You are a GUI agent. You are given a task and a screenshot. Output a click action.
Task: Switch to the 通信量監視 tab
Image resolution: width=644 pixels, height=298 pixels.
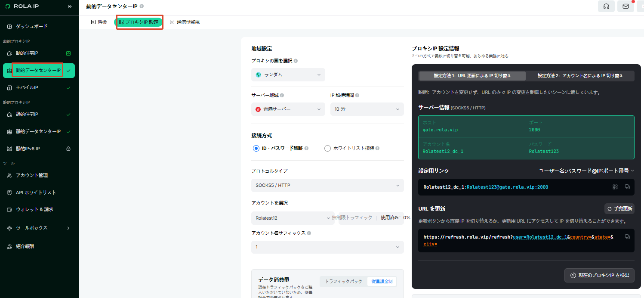tap(185, 22)
